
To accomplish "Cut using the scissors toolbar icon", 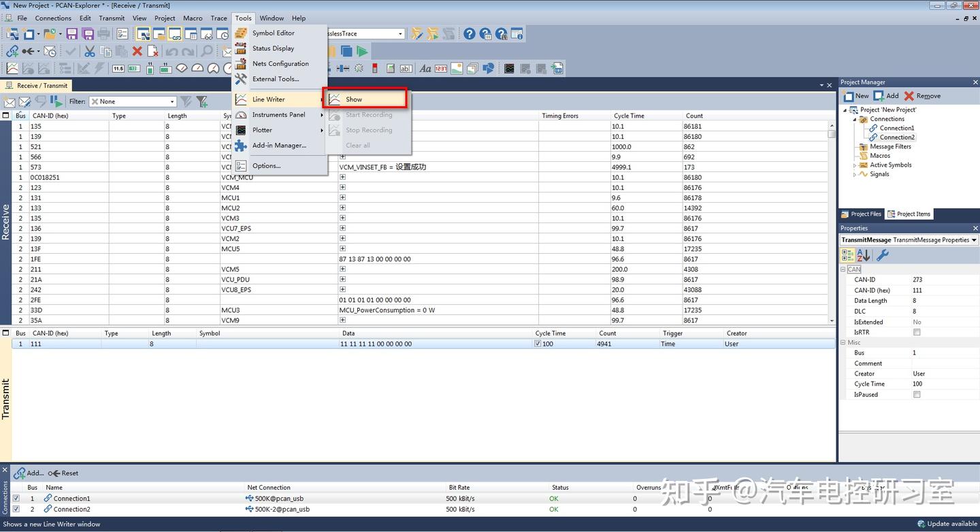I will [x=89, y=50].
